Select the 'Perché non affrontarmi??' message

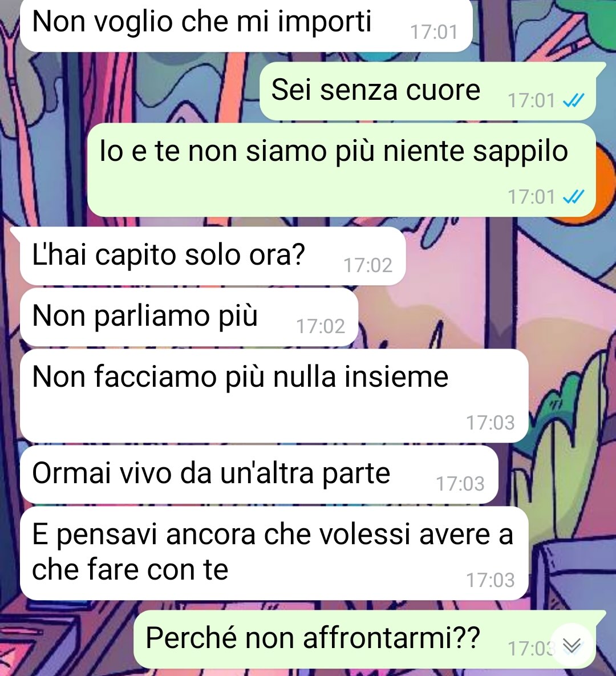364,639
